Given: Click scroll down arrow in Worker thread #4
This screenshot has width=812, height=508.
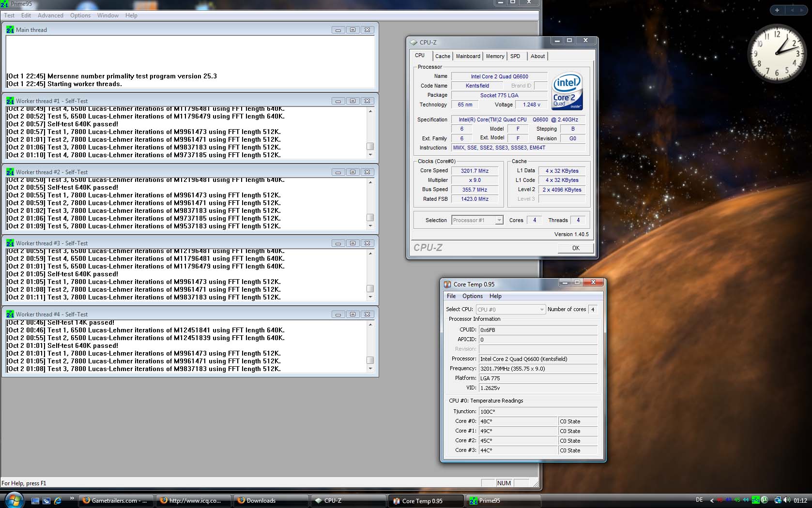Looking at the screenshot, I should point(370,369).
